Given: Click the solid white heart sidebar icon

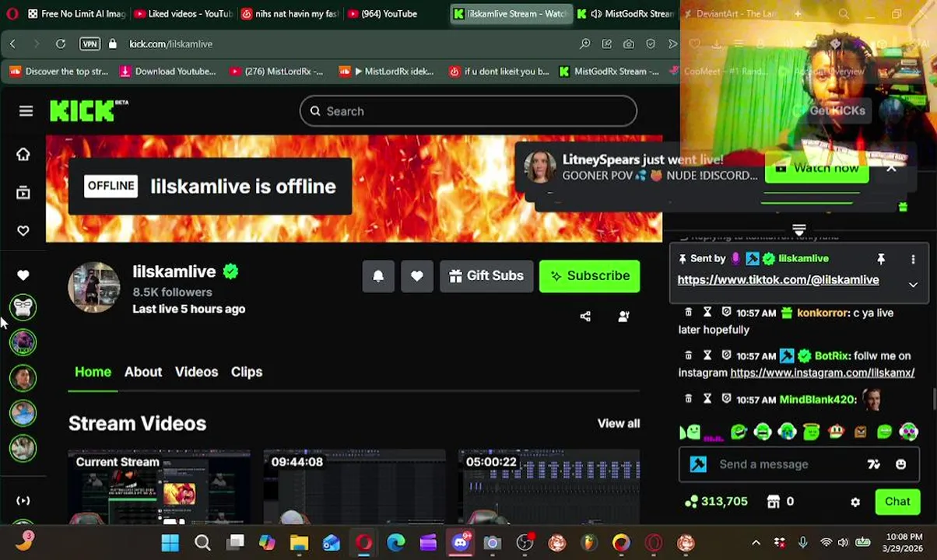Looking at the screenshot, I should pyautogui.click(x=23, y=275).
